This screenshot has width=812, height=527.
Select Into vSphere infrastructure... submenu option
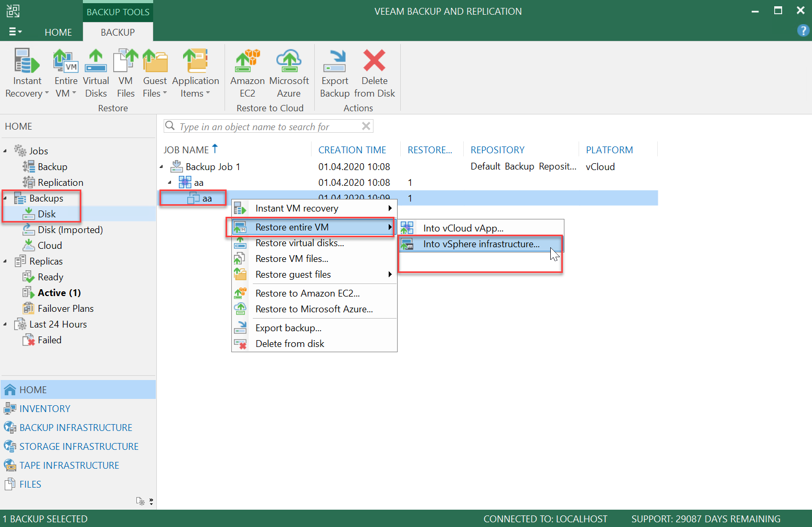[x=481, y=244]
